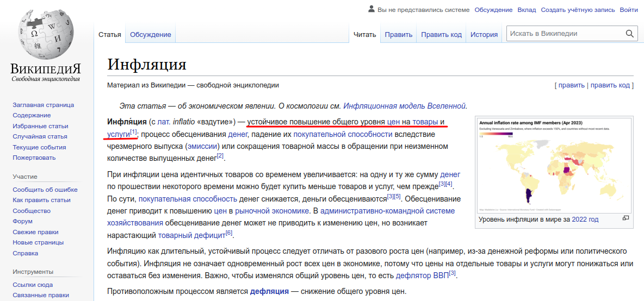644x301 pixels.
Task: Open footnote [6] reference
Action: [x=229, y=233]
